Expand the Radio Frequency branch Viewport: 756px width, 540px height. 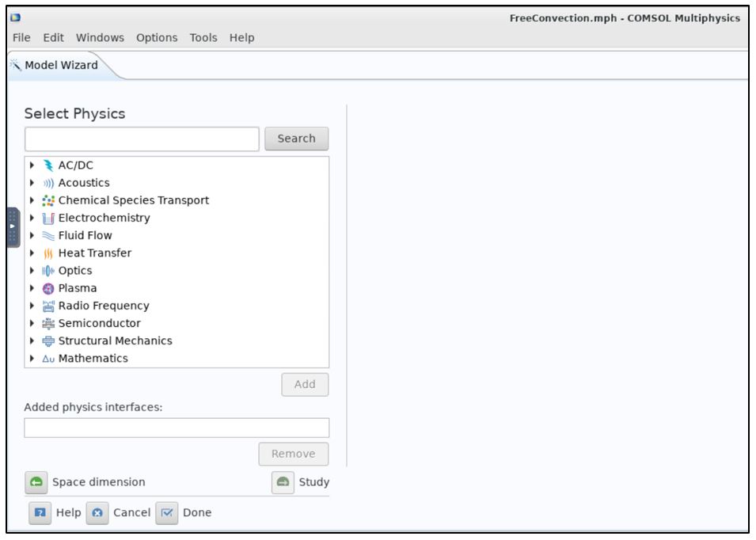32,306
